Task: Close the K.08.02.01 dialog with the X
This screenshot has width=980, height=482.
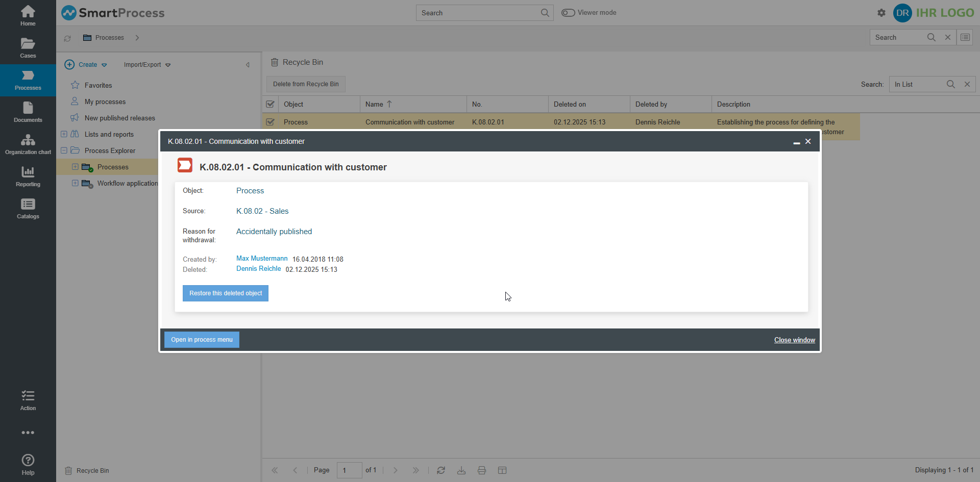Action: point(808,141)
